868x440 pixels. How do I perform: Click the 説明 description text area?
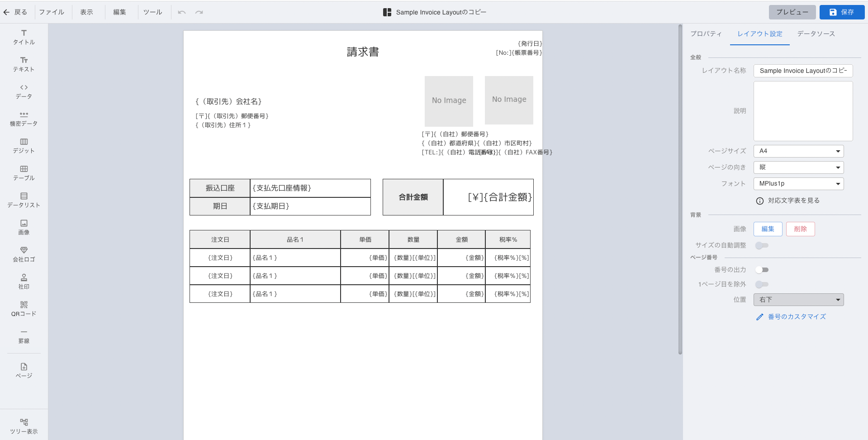click(x=803, y=111)
